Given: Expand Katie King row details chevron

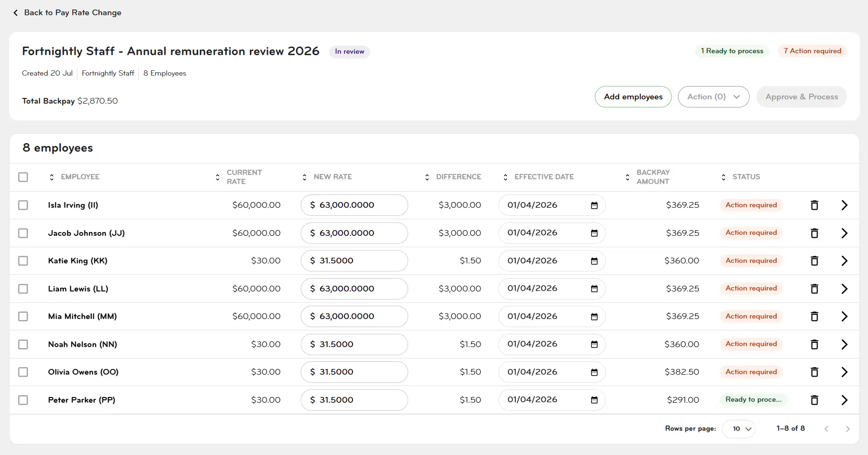Looking at the screenshot, I should pos(844,261).
